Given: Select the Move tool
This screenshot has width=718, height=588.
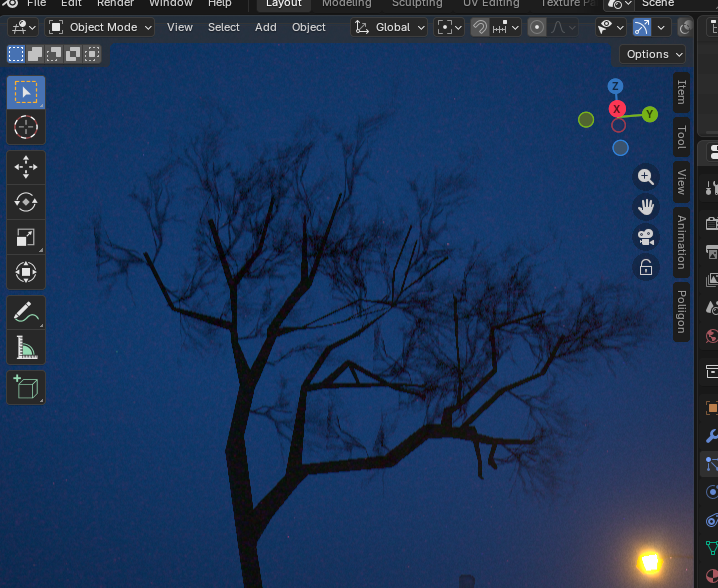Looking at the screenshot, I should pos(26,167).
